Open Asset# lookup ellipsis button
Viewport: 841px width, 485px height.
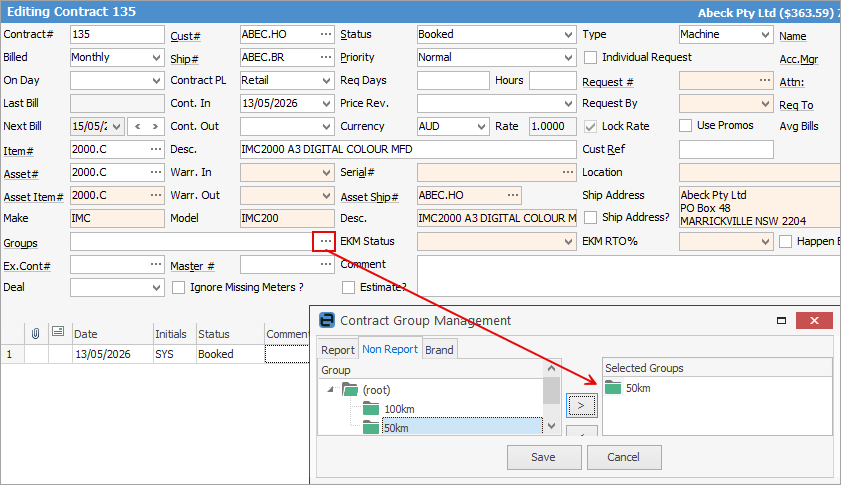point(156,172)
